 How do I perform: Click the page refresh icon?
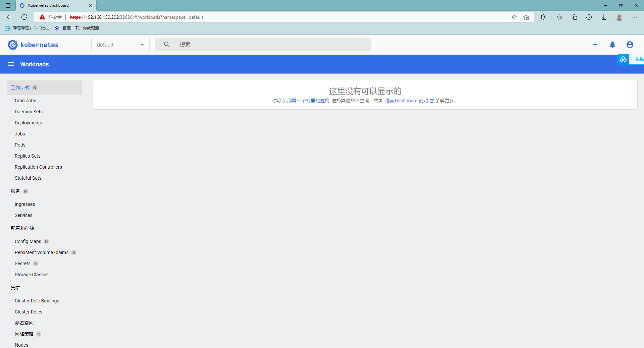[24, 17]
